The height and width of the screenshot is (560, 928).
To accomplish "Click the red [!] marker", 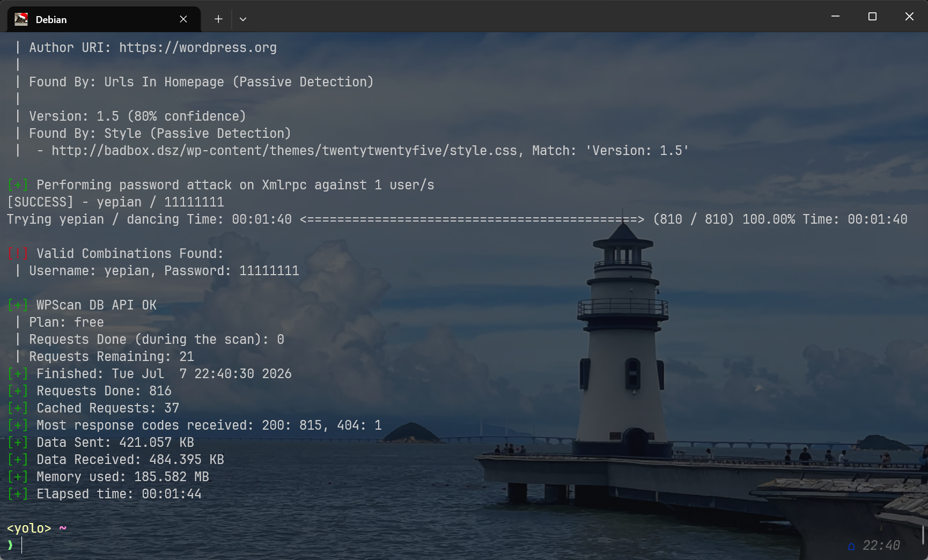I will [18, 254].
